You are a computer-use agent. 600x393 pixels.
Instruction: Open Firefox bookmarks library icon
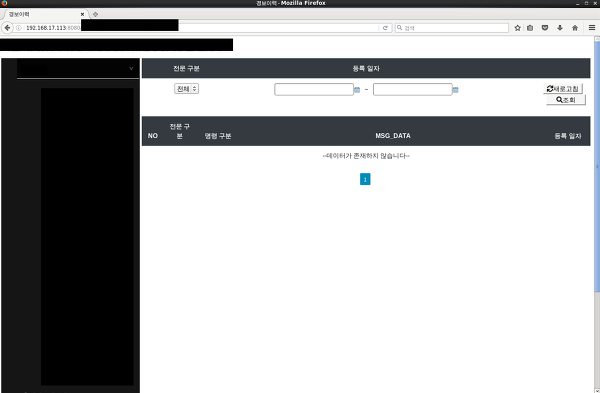coord(530,28)
